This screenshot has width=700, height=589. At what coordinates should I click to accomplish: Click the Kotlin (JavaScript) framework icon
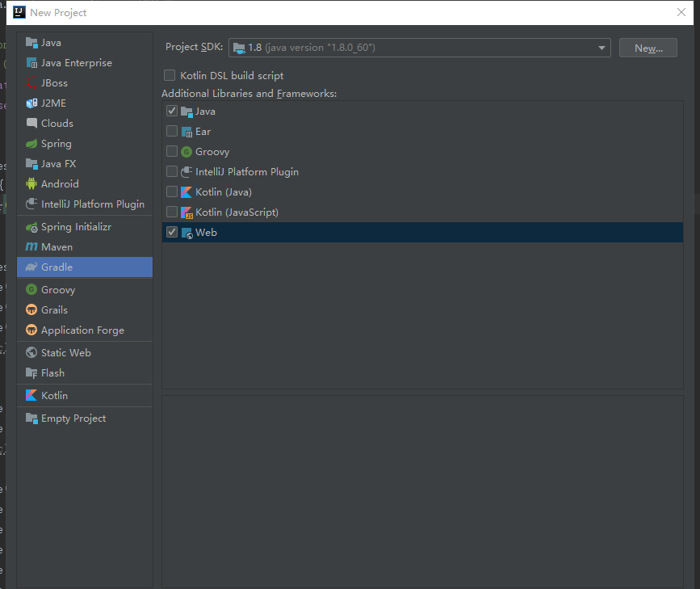(187, 212)
